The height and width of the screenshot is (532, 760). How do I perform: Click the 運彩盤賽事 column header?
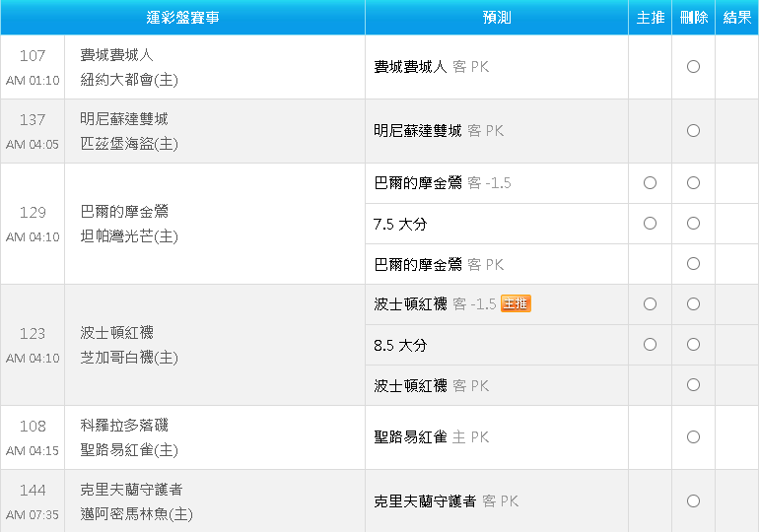(182, 18)
